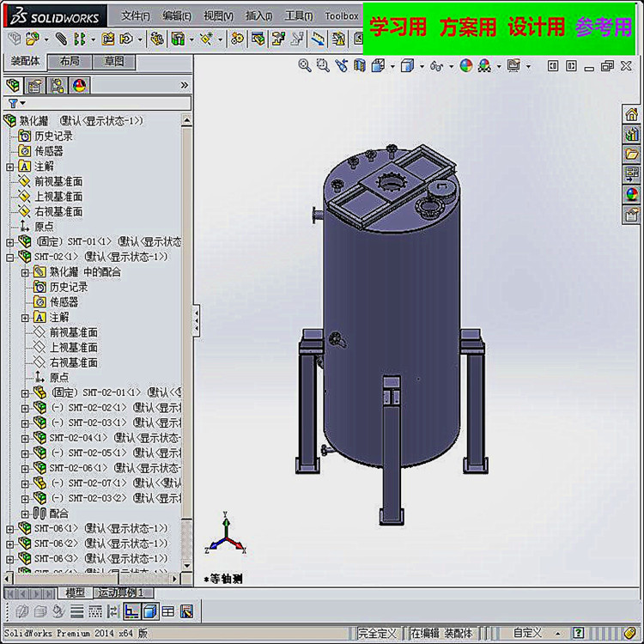This screenshot has width=644, height=644.
Task: Click the Zoom to Fit magnifier icon
Action: pos(305,65)
